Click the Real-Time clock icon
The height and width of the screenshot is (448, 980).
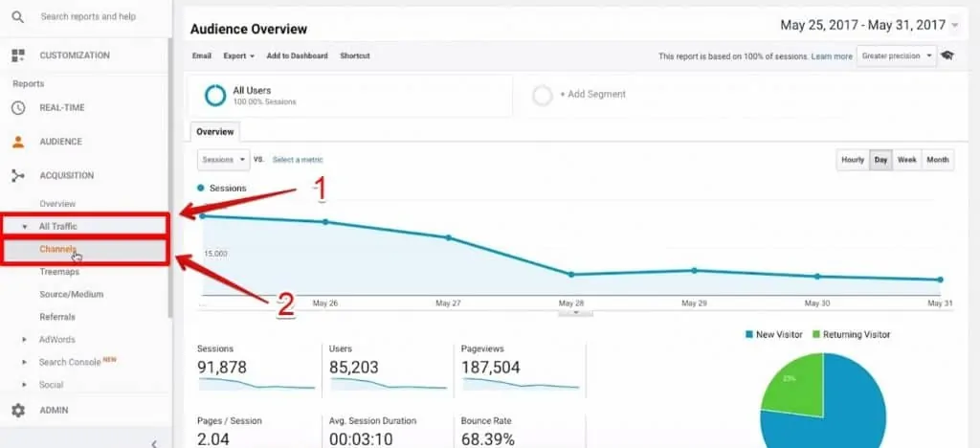17,108
